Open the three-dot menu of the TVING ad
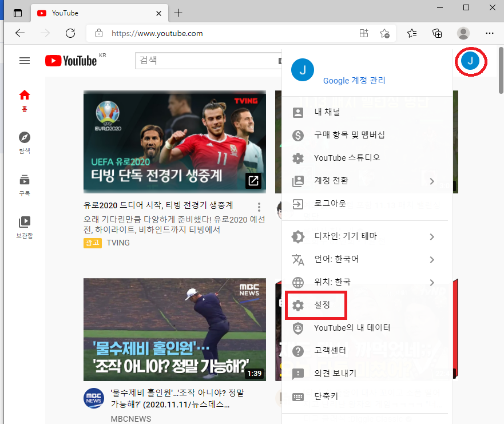This screenshot has height=424, width=504. click(259, 207)
